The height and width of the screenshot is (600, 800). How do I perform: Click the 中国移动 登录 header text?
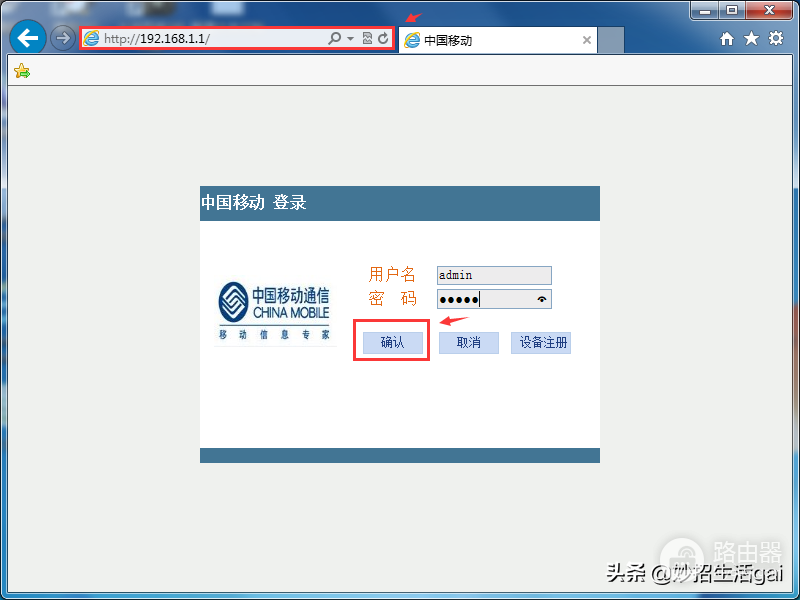tap(254, 203)
